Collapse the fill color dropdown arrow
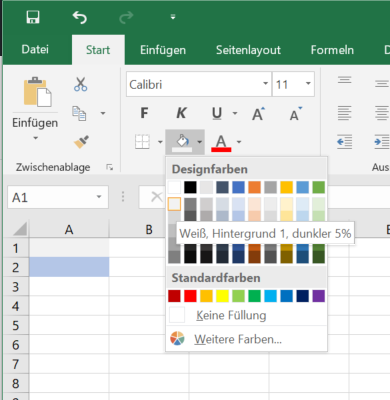390x400 pixels. coord(199,142)
